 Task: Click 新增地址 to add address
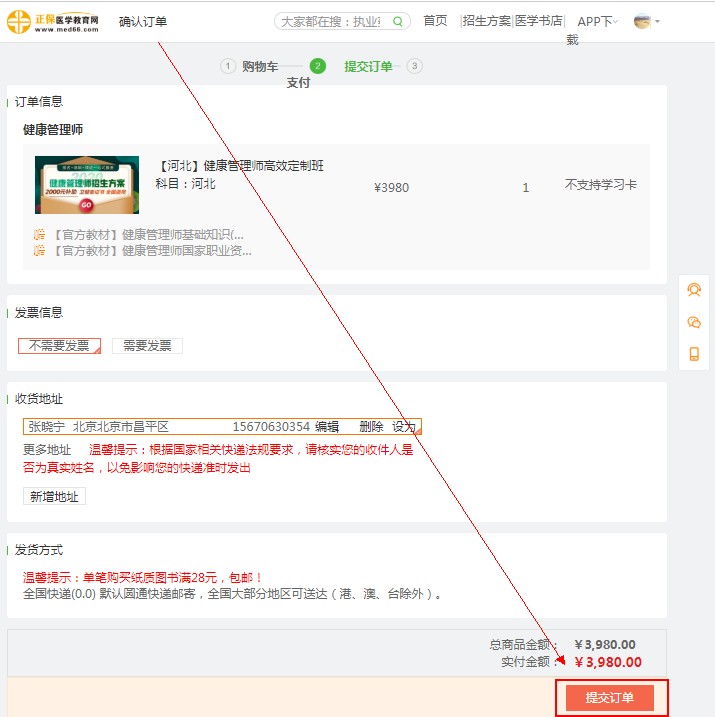(54, 497)
